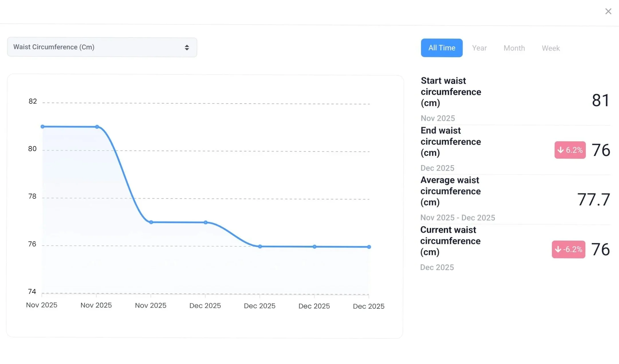619x364 pixels.
Task: Click the data point at 77 in late Nov
Action: point(151,222)
